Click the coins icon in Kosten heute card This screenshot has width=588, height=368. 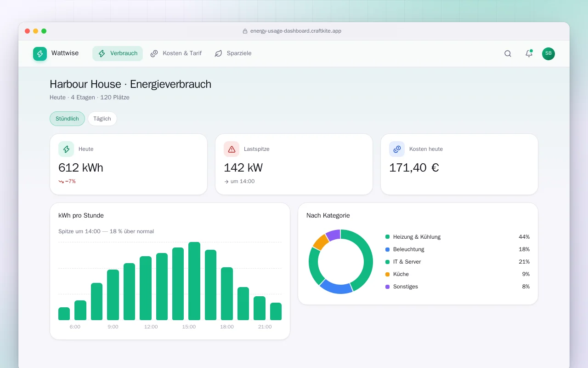pyautogui.click(x=397, y=149)
